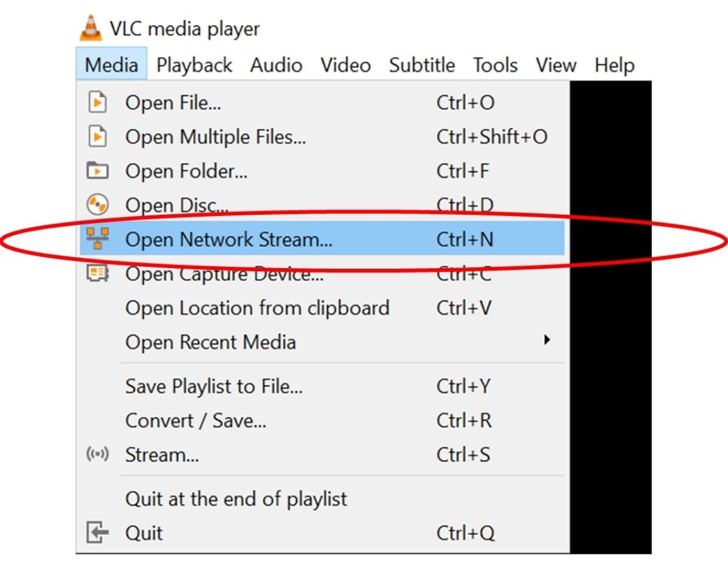728x569 pixels.
Task: Open the Video menu
Action: (346, 65)
